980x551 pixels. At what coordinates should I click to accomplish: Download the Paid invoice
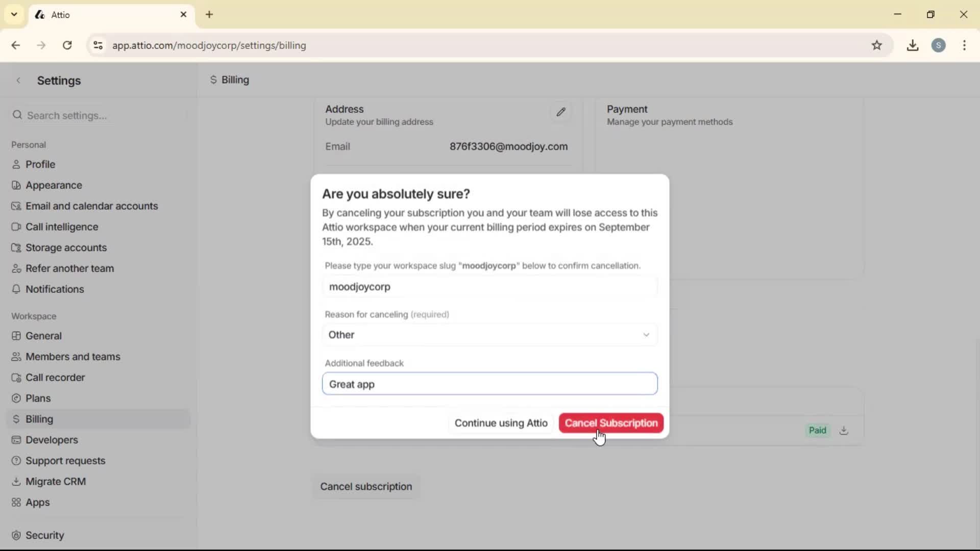coord(844,431)
